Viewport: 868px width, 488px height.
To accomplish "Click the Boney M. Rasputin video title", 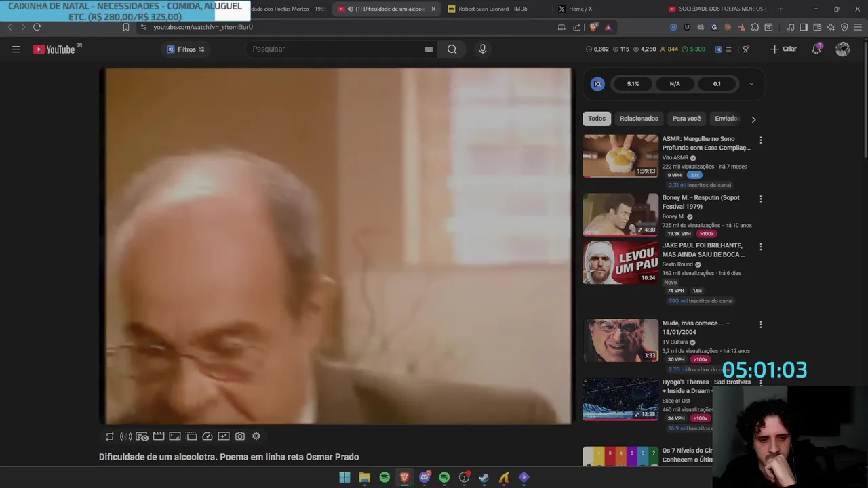I will (701, 202).
